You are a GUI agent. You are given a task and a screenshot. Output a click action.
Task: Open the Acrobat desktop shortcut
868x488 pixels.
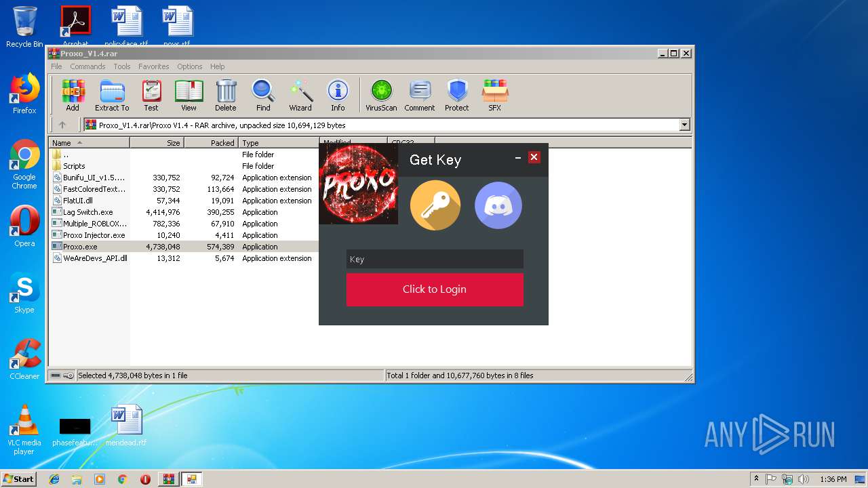(75, 26)
